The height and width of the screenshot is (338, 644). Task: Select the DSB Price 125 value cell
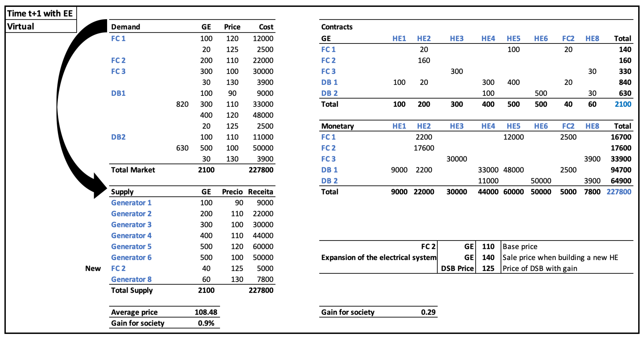click(488, 268)
